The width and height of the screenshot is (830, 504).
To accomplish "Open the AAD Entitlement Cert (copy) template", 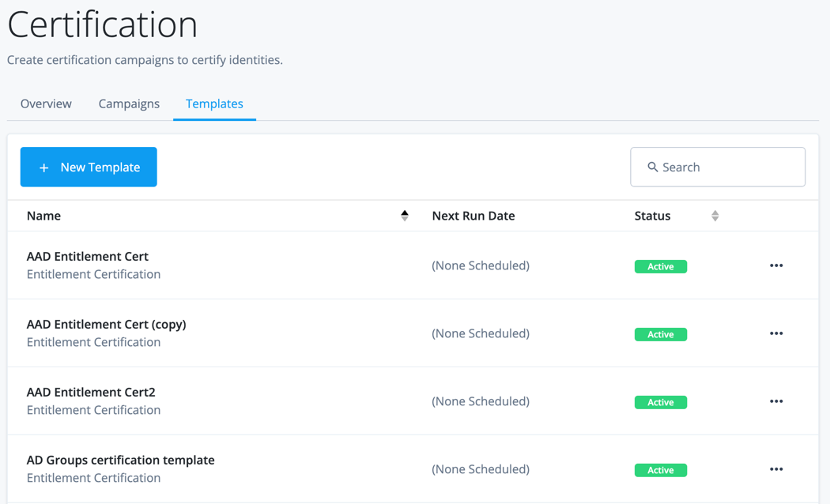I will tap(107, 325).
